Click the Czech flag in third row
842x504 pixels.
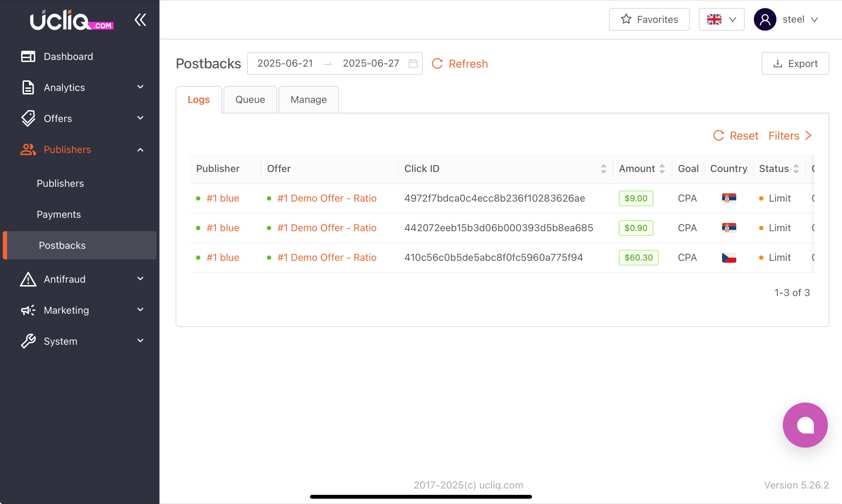tap(729, 258)
